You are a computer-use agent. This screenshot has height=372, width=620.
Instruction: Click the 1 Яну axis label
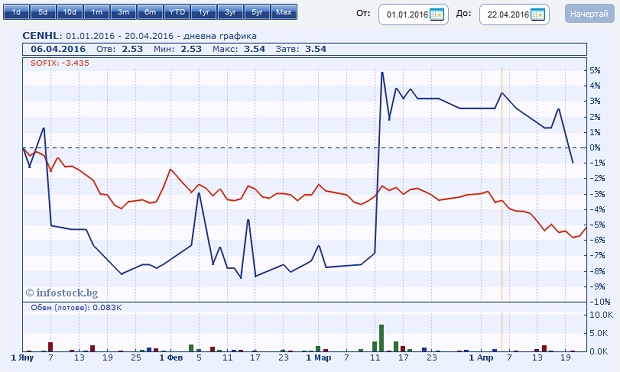22,358
